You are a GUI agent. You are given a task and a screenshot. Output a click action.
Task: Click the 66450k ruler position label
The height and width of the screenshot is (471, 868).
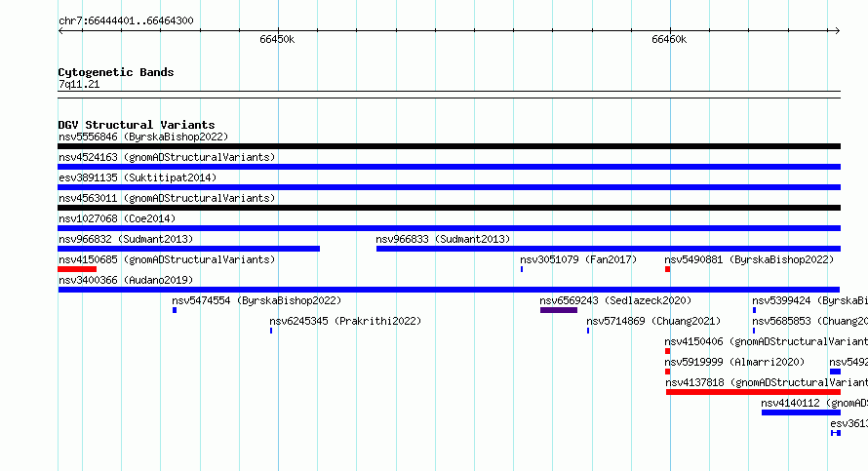[277, 39]
